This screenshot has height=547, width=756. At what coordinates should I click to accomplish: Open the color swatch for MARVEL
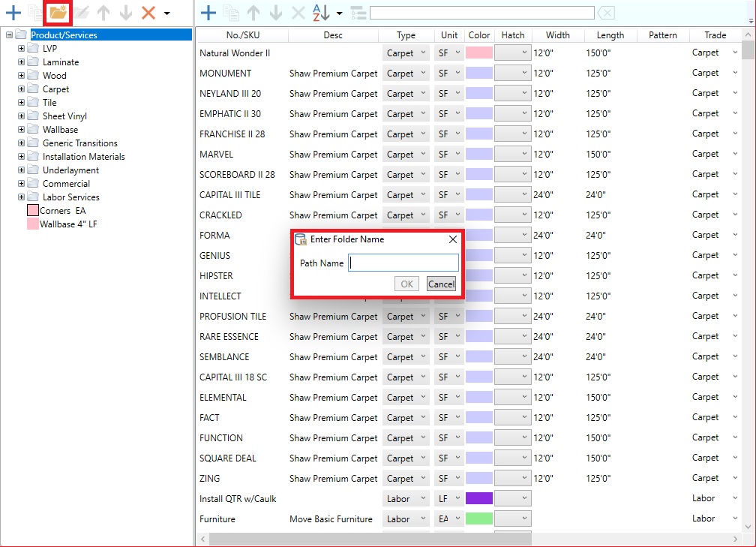click(479, 154)
